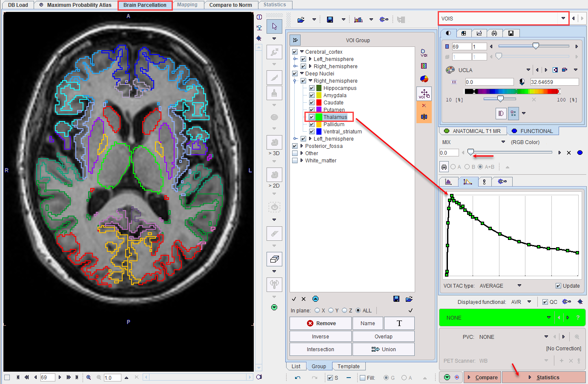Click the open folder icon below VOI list
The height and width of the screenshot is (384, 588).
point(409,299)
